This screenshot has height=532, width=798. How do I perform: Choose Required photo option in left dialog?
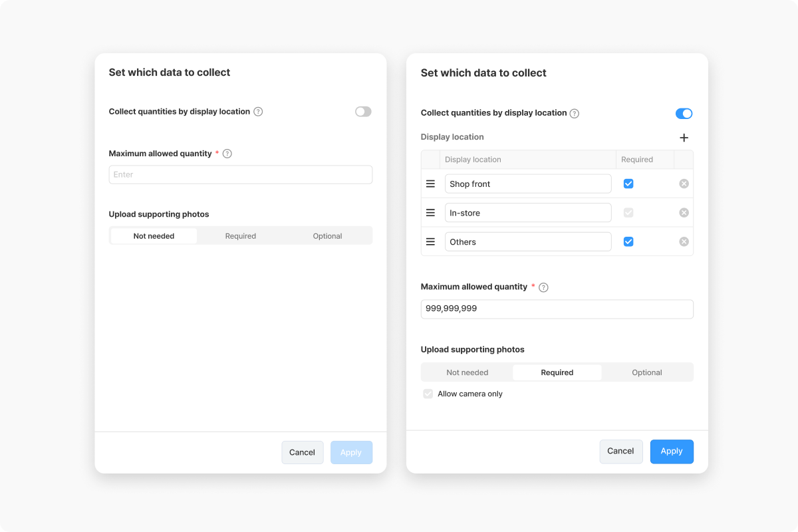click(241, 236)
